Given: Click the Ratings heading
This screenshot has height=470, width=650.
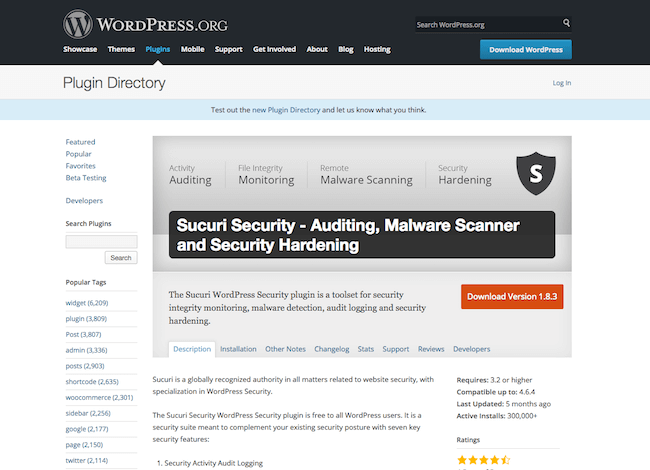Looking at the screenshot, I should pos(468,440).
